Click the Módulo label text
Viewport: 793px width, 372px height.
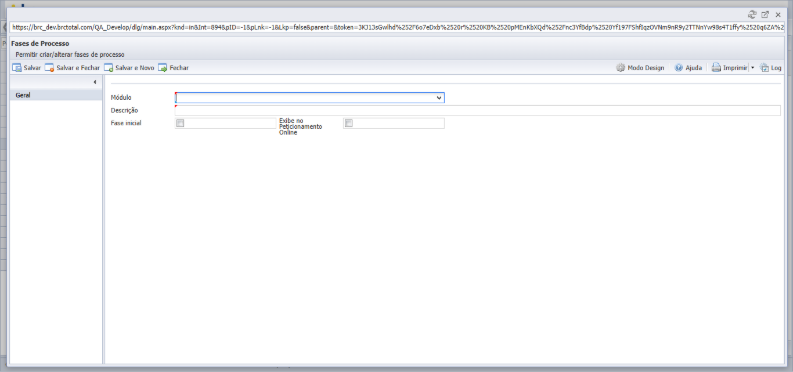pyautogui.click(x=121, y=98)
